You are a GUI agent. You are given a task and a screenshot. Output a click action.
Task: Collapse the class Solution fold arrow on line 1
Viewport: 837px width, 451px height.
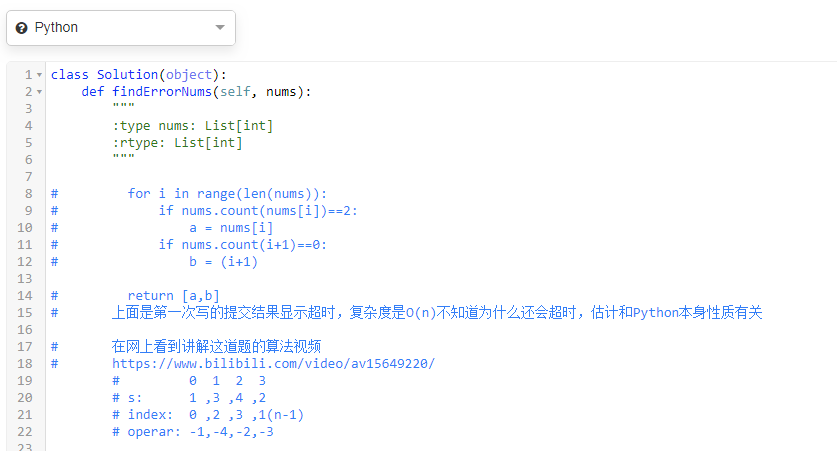pos(40,75)
